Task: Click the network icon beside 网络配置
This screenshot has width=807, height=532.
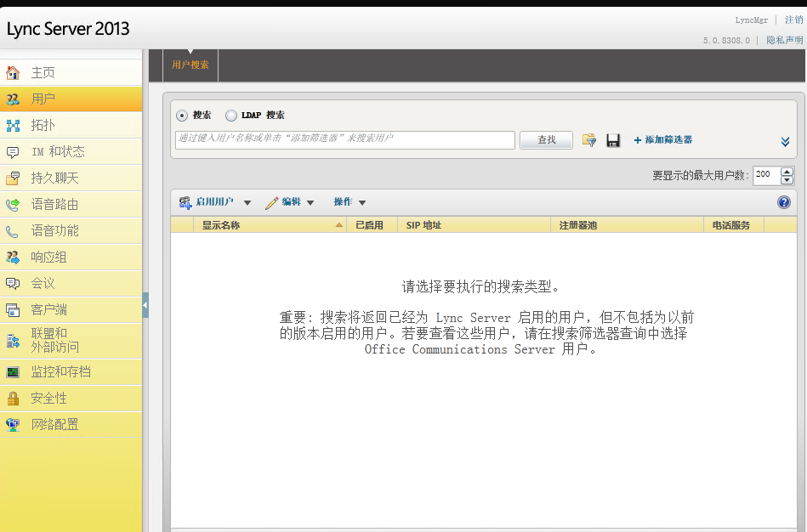Action: point(13,424)
